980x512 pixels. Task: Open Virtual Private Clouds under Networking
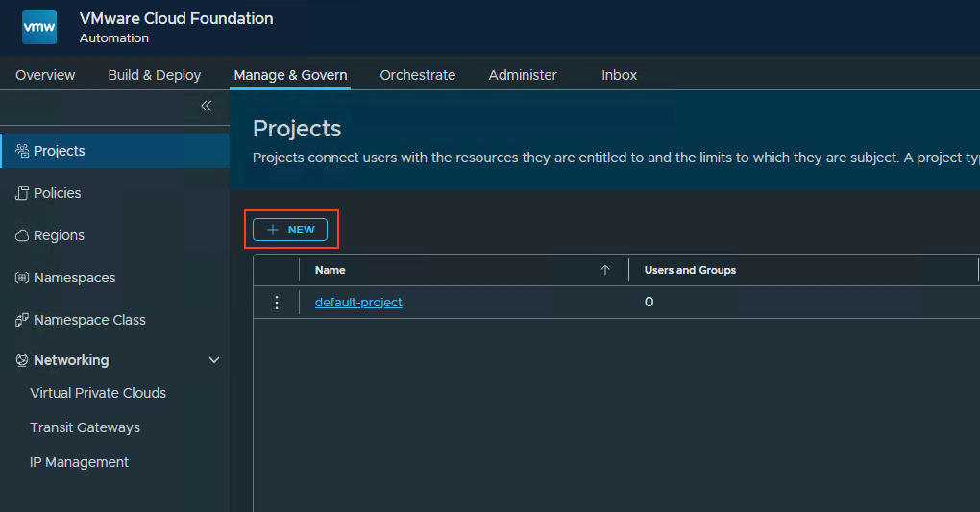tap(98, 393)
